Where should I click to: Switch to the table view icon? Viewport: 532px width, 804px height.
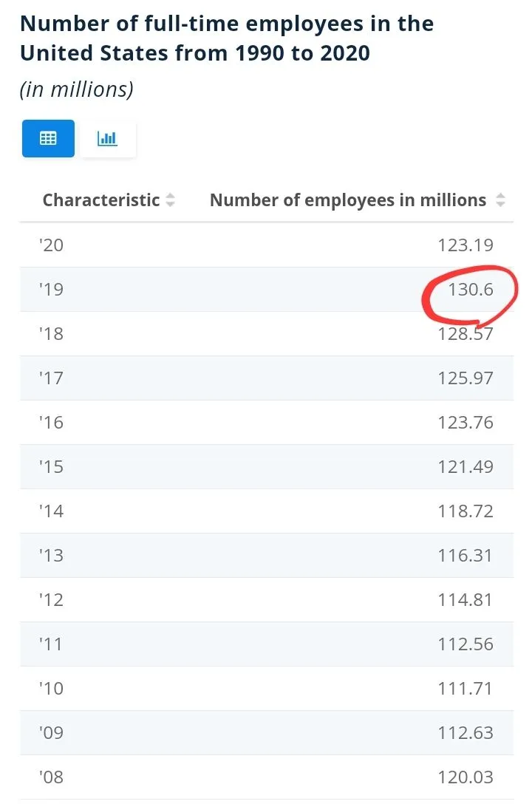tap(48, 138)
